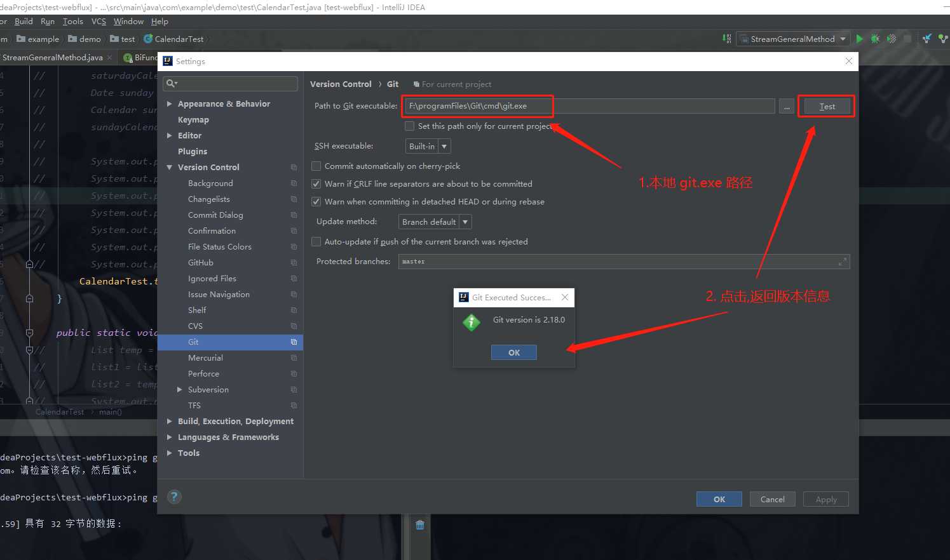Select Keymap in settings tree
Screen dimensions: 950x560
click(x=193, y=119)
